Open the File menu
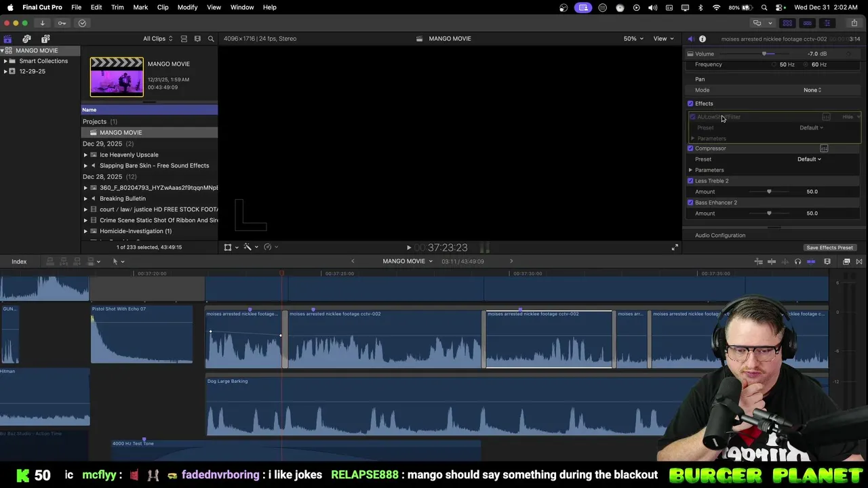The width and height of the screenshot is (868, 488). click(x=77, y=7)
